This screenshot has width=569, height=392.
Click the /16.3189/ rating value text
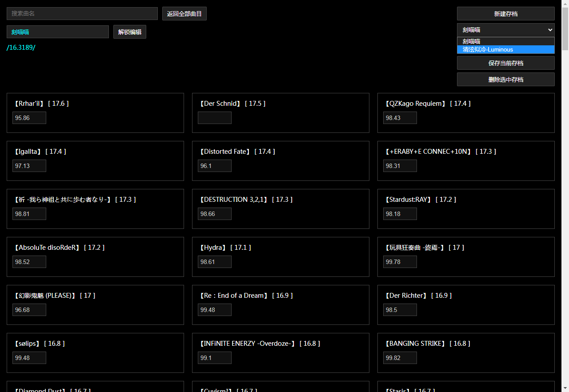click(21, 48)
